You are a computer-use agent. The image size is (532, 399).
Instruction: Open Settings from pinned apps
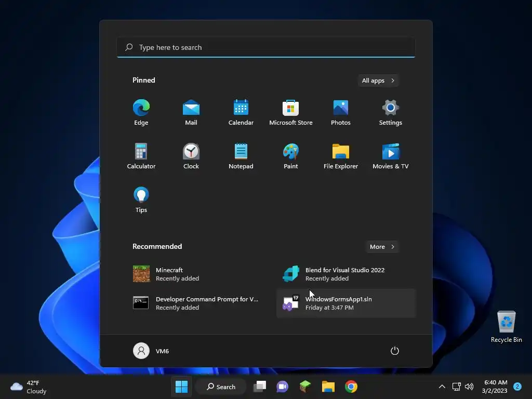tap(391, 113)
